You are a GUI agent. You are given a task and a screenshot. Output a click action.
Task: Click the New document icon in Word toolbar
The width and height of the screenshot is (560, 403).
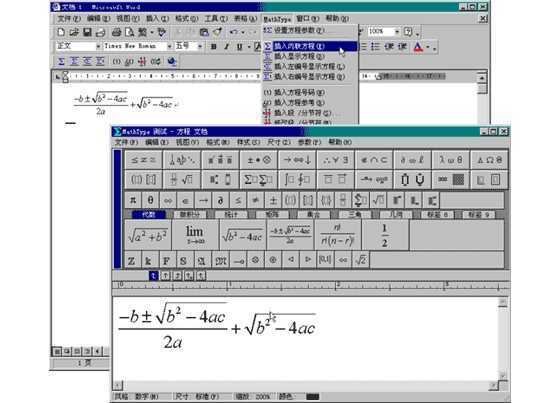pos(61,33)
